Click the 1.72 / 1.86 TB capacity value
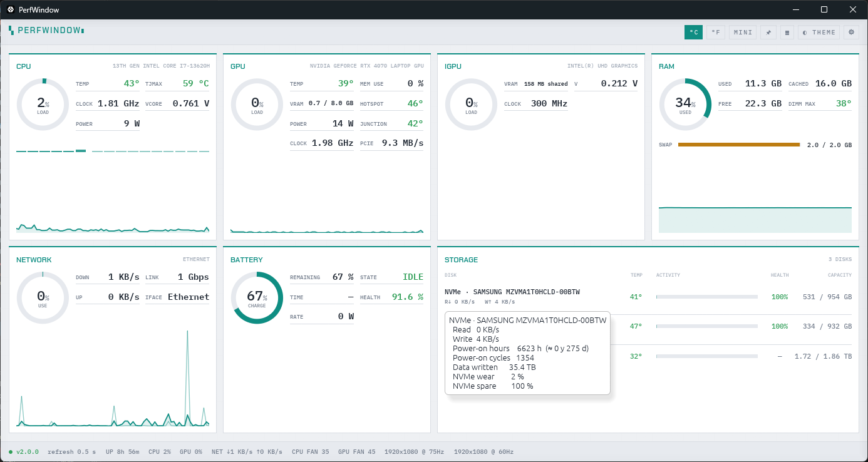Image resolution: width=868 pixels, height=462 pixels. coord(824,356)
